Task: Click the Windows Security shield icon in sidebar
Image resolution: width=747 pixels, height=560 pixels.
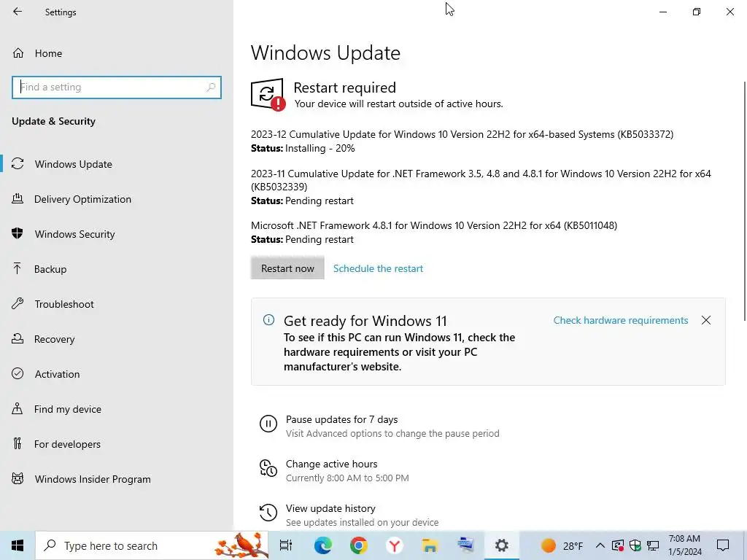Action: [x=18, y=233]
